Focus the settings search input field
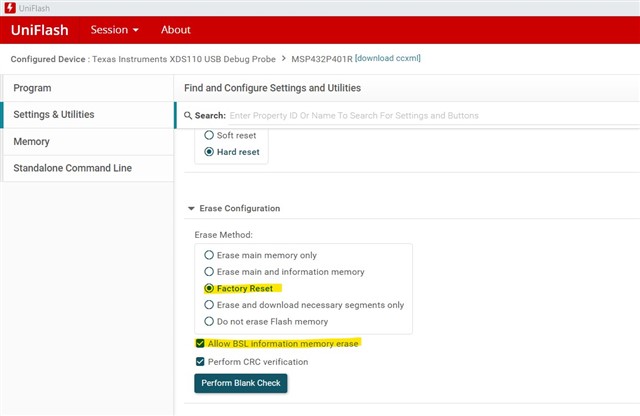The image size is (640, 416). (433, 116)
